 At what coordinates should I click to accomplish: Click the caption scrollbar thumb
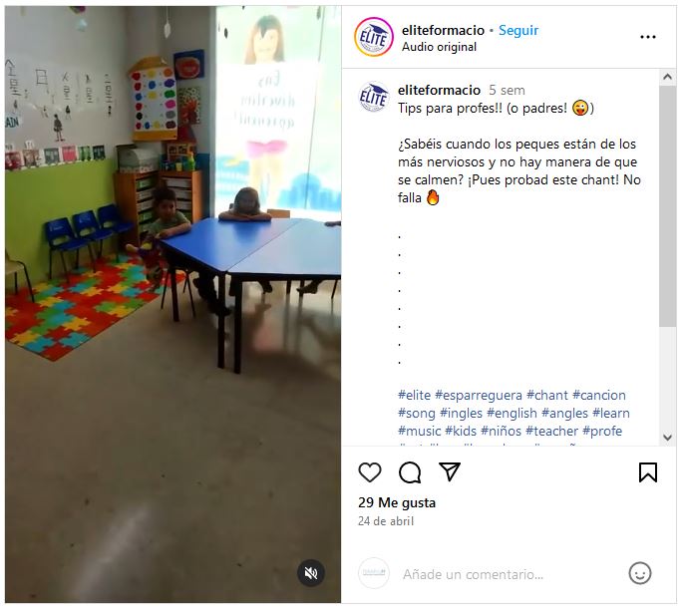pyautogui.click(x=667, y=206)
